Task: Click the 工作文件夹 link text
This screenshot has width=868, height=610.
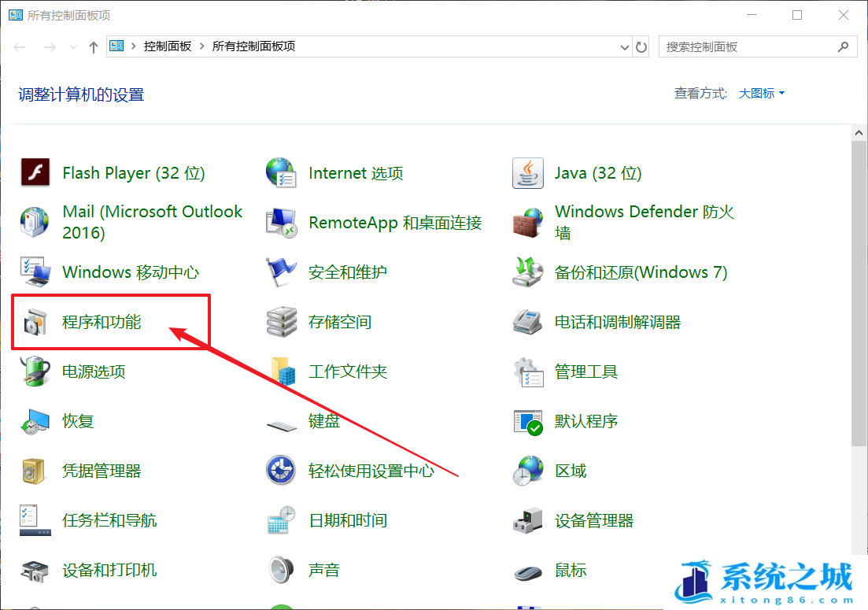Action: click(x=348, y=371)
